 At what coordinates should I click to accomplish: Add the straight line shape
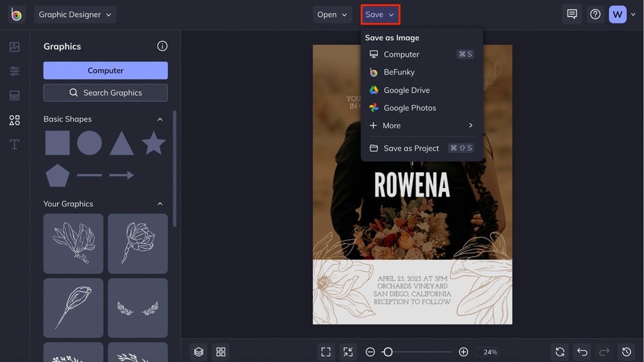click(89, 176)
